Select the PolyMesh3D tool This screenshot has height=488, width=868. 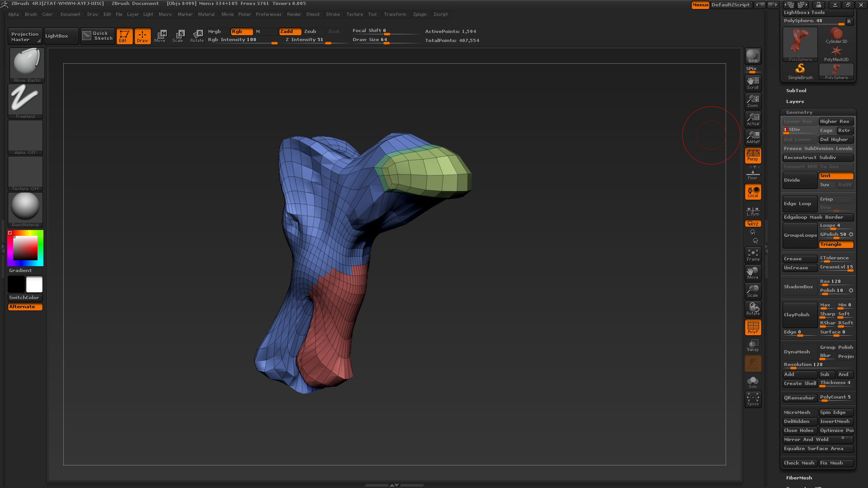point(835,52)
